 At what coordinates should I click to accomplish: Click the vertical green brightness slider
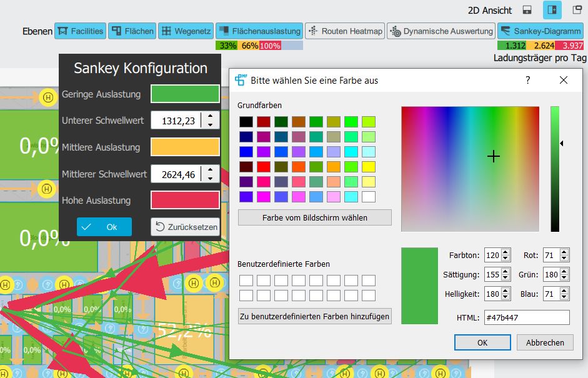click(554, 169)
